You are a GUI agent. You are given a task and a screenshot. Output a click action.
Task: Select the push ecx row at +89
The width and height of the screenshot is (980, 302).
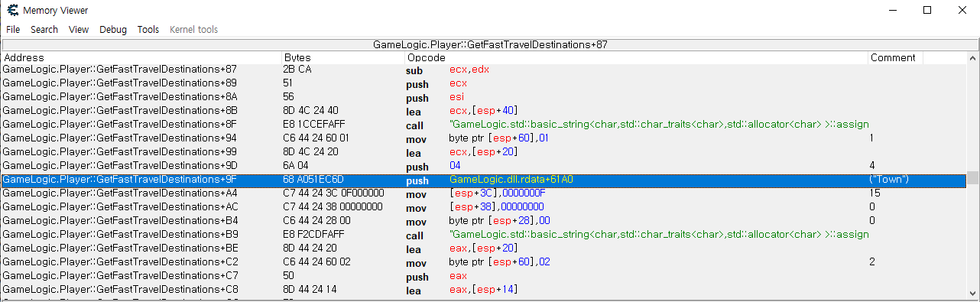point(484,83)
